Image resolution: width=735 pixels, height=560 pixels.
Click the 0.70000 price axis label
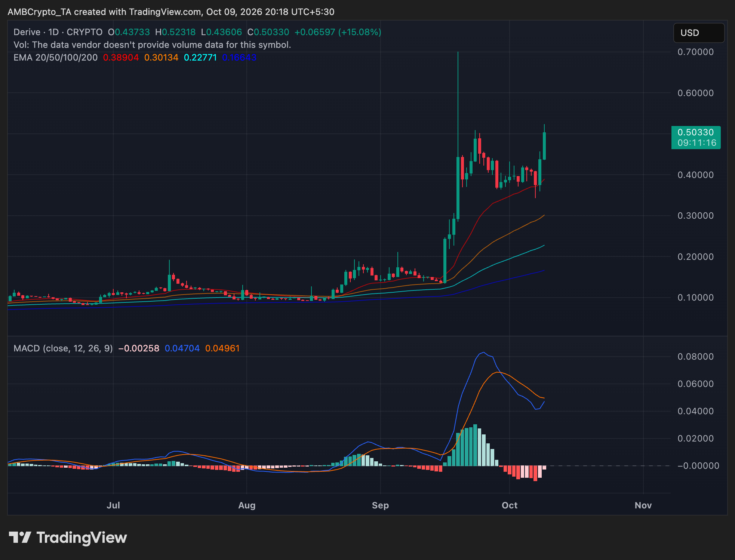[695, 52]
